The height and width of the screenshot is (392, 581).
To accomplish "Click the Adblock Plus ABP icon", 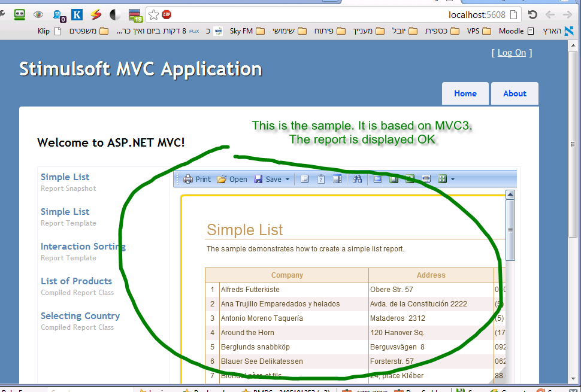I will 167,15.
